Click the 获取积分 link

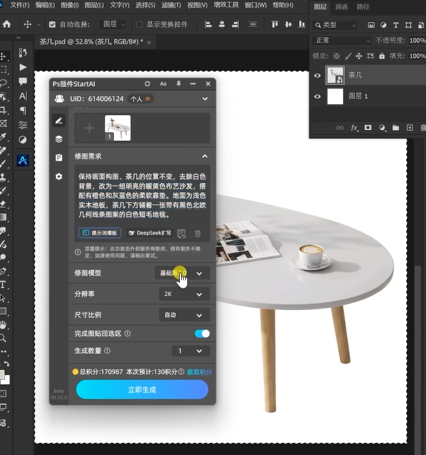(x=199, y=372)
